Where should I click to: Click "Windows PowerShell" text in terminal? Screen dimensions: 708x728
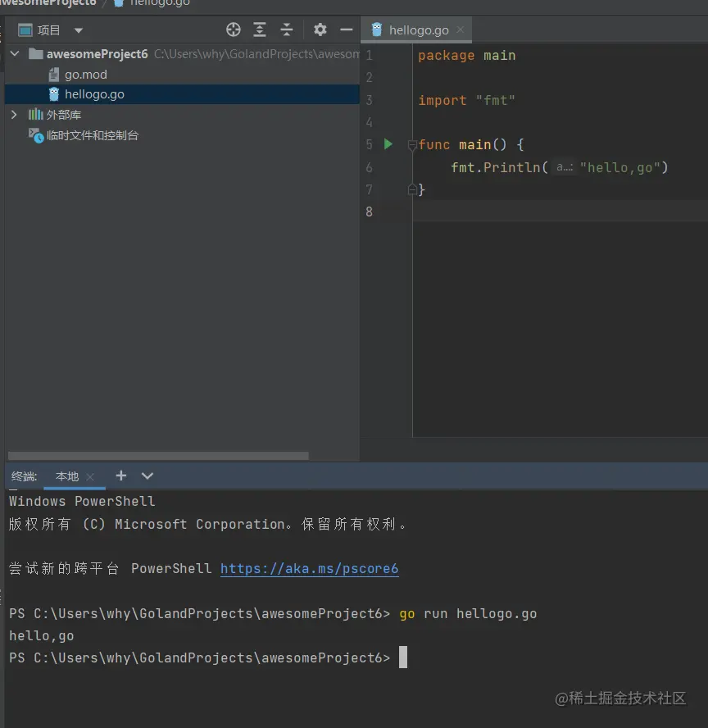pyautogui.click(x=82, y=501)
